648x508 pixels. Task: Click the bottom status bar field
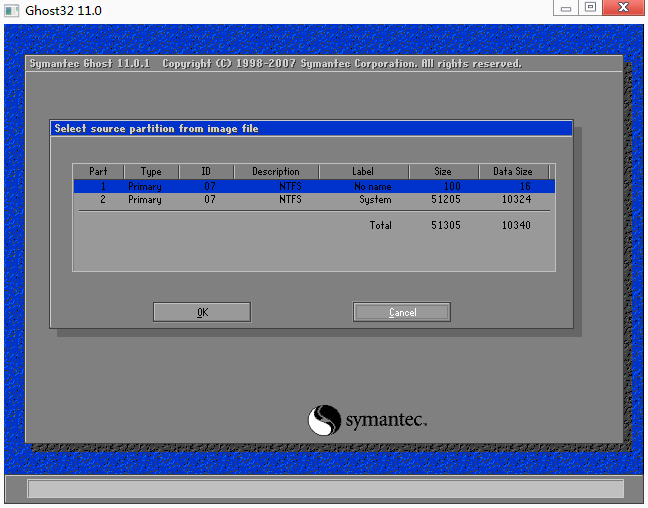[326, 489]
